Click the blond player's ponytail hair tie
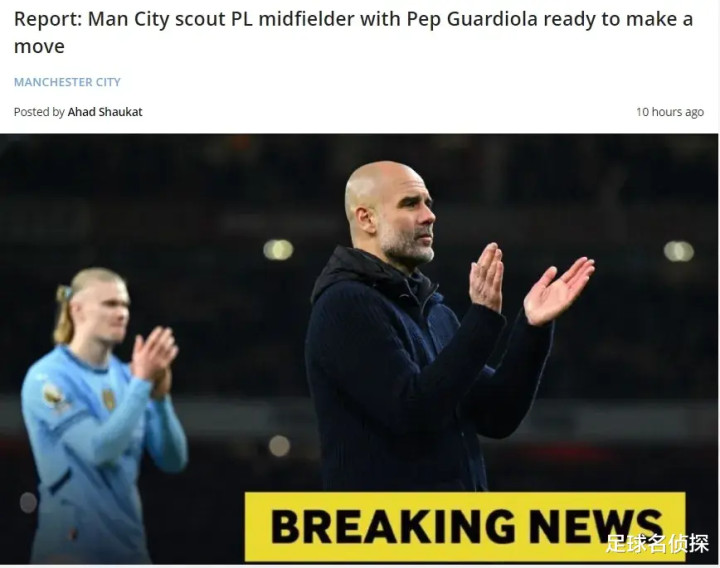The height and width of the screenshot is (568, 720). (64, 293)
